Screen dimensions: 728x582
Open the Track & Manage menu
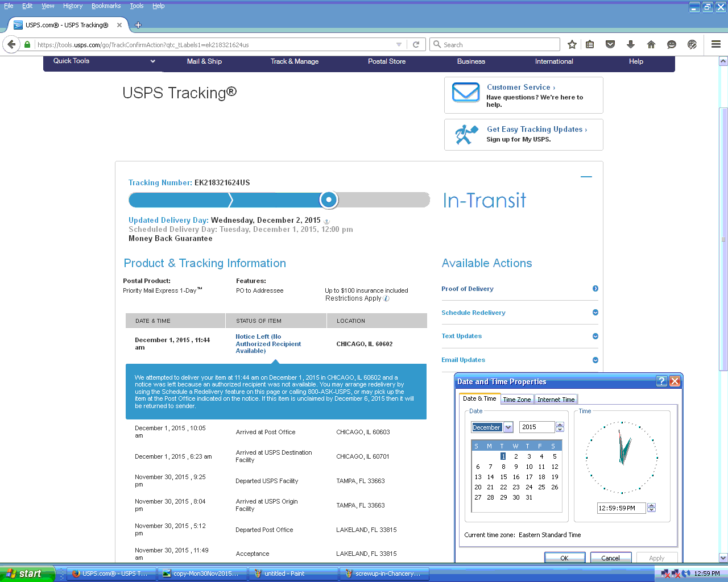(x=294, y=61)
